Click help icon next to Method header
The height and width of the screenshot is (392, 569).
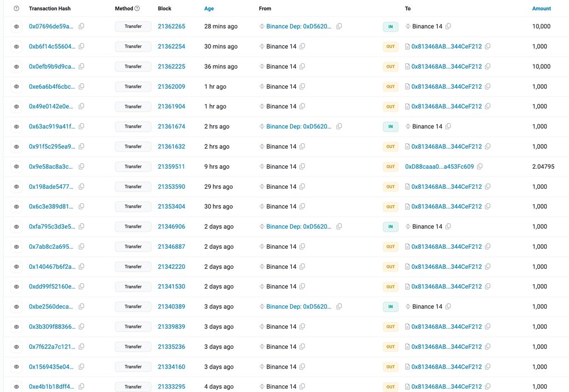click(x=137, y=8)
